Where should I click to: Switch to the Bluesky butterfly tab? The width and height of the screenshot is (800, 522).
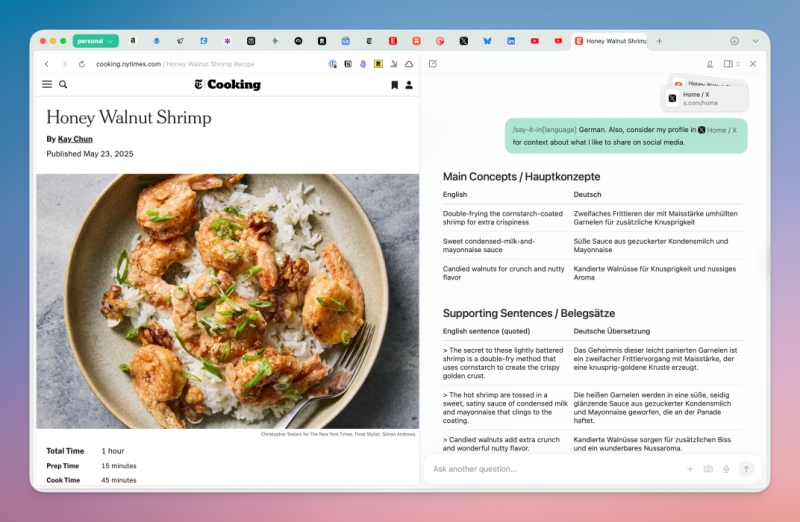487,41
